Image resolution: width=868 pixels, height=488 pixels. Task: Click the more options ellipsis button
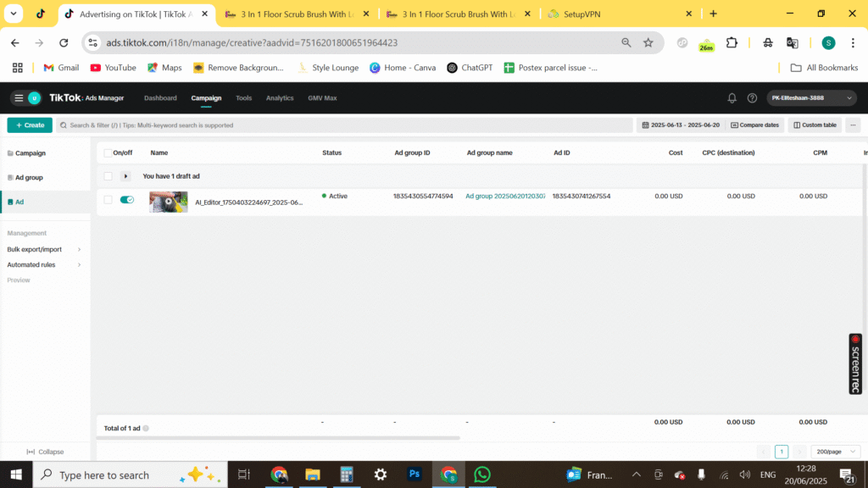point(853,125)
